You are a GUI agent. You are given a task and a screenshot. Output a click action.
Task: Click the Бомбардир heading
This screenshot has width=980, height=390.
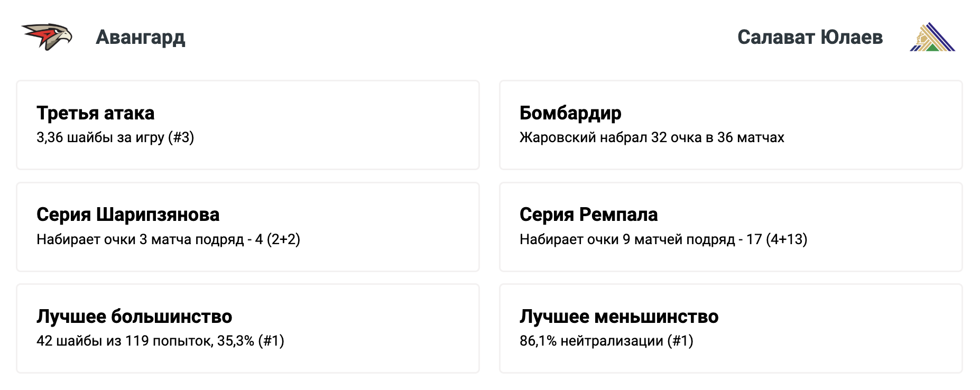click(x=570, y=113)
